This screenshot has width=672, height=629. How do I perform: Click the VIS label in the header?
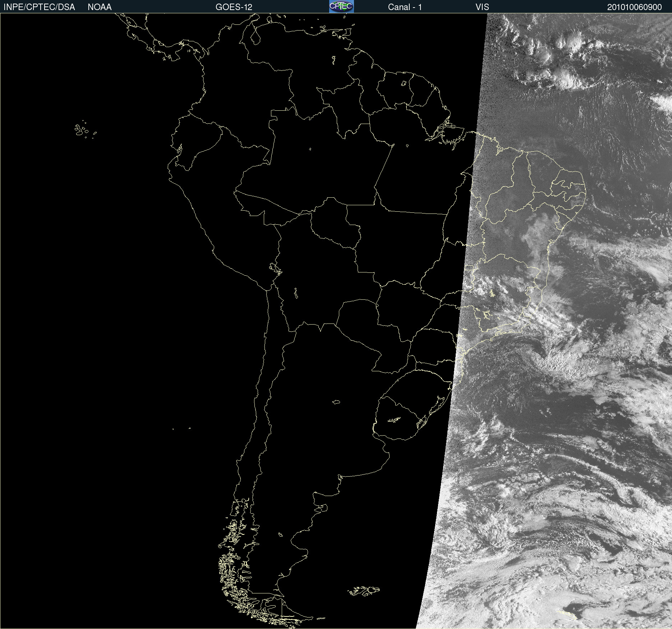pyautogui.click(x=482, y=7)
